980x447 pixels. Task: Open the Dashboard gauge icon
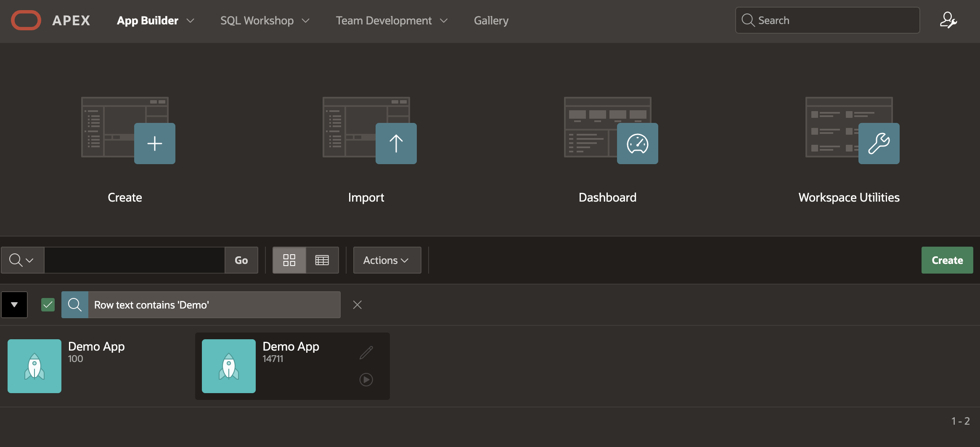click(638, 144)
